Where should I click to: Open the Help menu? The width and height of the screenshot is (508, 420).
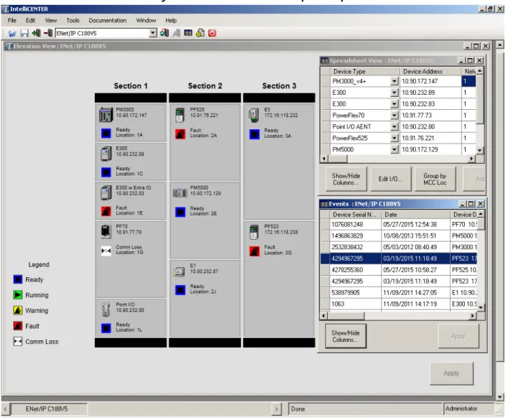pos(171,20)
